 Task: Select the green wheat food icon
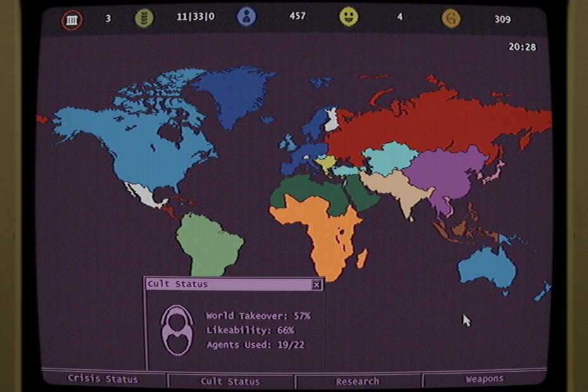[144, 18]
